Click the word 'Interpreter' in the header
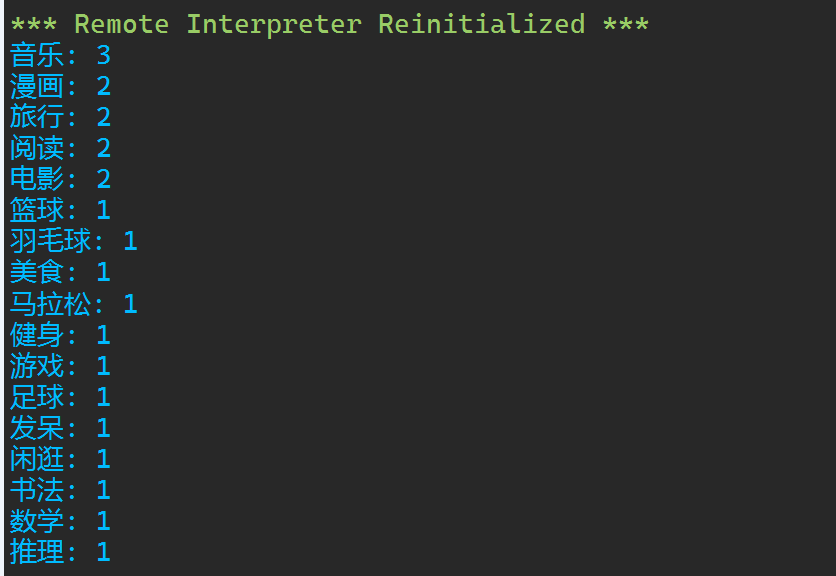Viewport: 836px width, 576px height. click(273, 24)
